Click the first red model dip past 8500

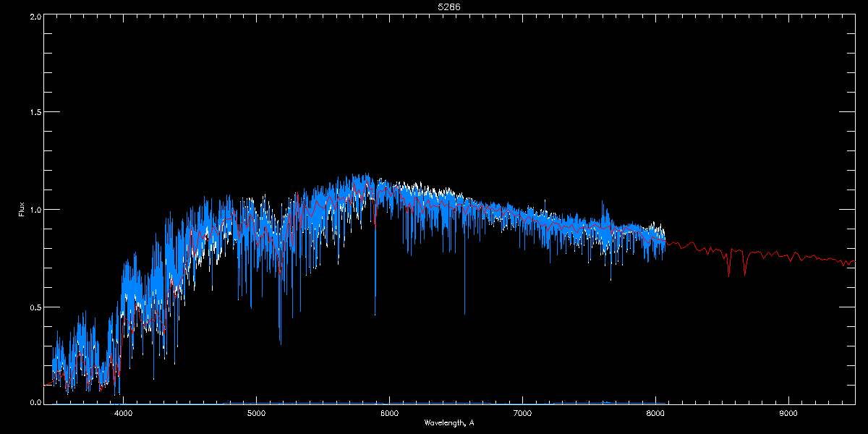pos(728,273)
